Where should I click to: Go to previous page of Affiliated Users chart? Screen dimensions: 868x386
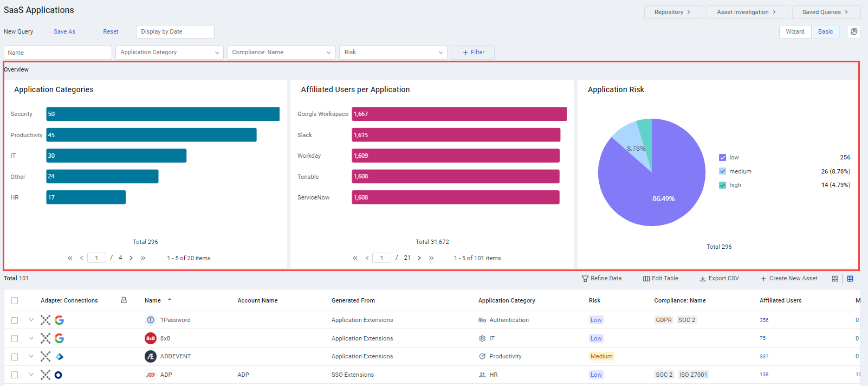[x=367, y=258]
